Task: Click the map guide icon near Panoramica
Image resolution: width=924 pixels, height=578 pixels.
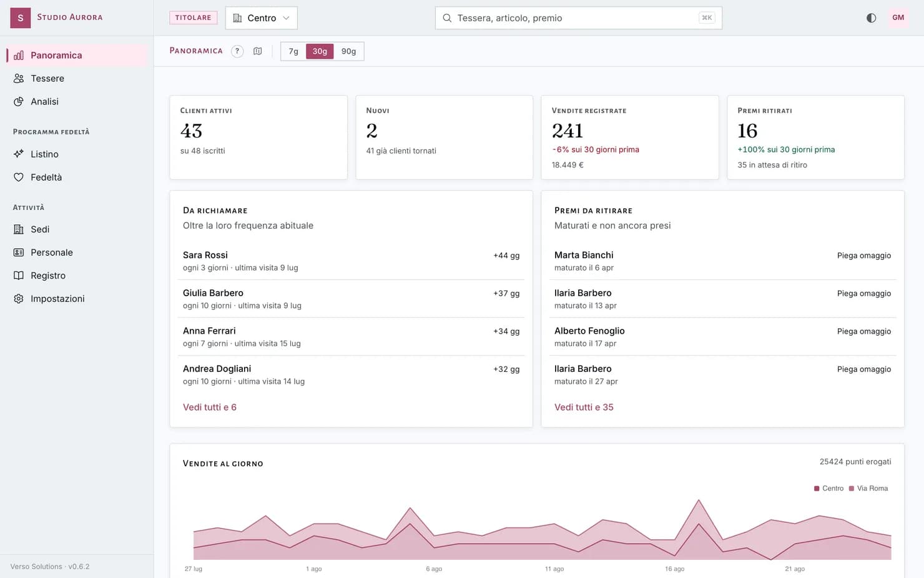Action: [x=257, y=51]
